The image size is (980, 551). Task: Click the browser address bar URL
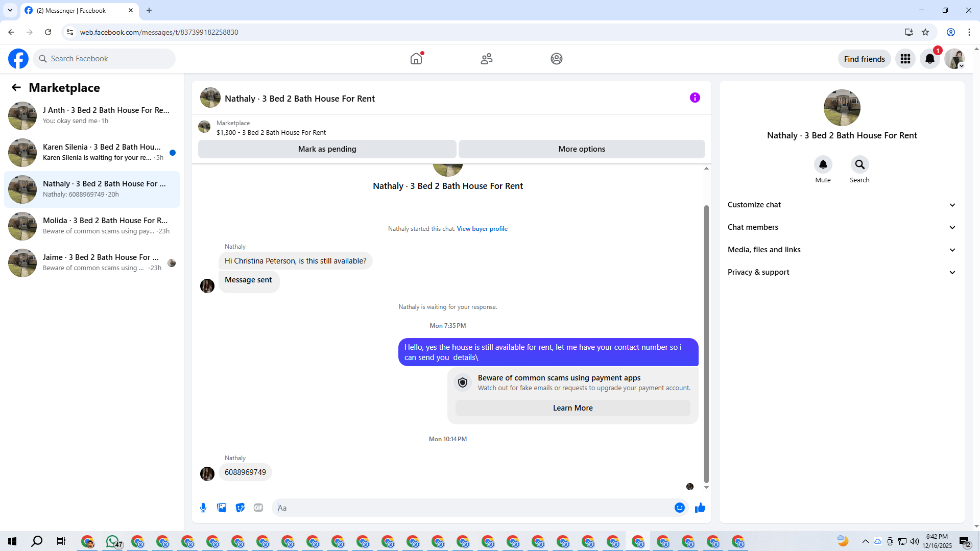coord(159,32)
